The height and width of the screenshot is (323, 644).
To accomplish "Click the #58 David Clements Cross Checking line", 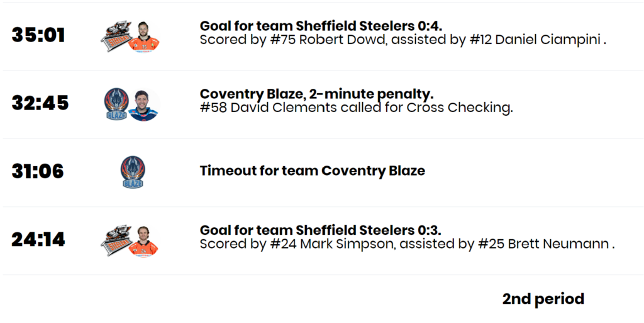I will coord(356,108).
